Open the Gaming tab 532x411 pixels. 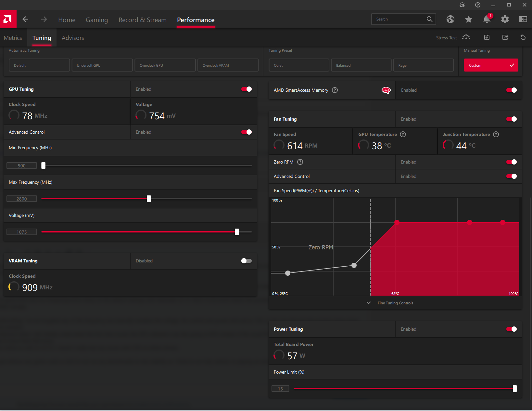coord(97,20)
